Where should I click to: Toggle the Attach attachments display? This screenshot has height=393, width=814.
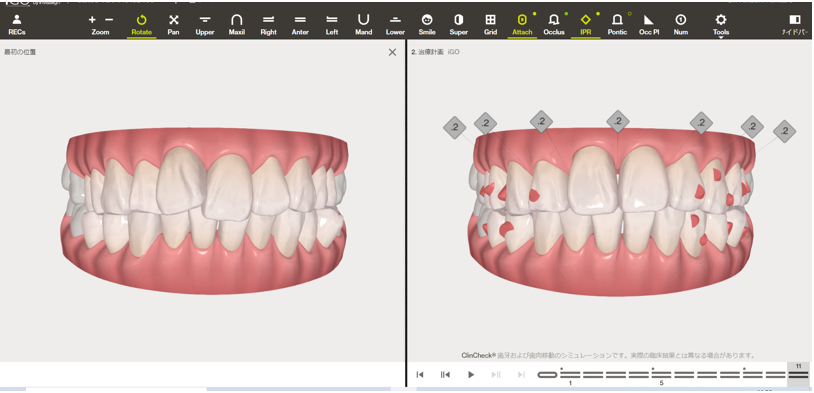coord(522,24)
